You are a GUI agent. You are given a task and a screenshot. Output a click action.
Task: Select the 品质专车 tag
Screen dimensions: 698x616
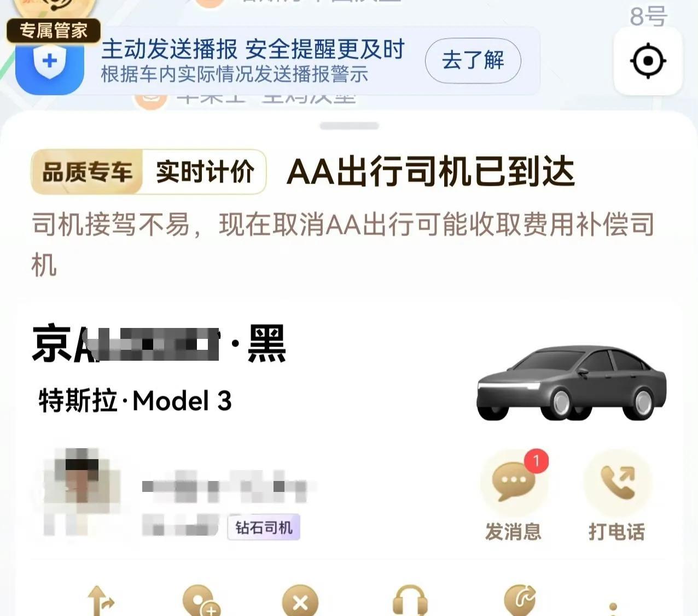(88, 172)
